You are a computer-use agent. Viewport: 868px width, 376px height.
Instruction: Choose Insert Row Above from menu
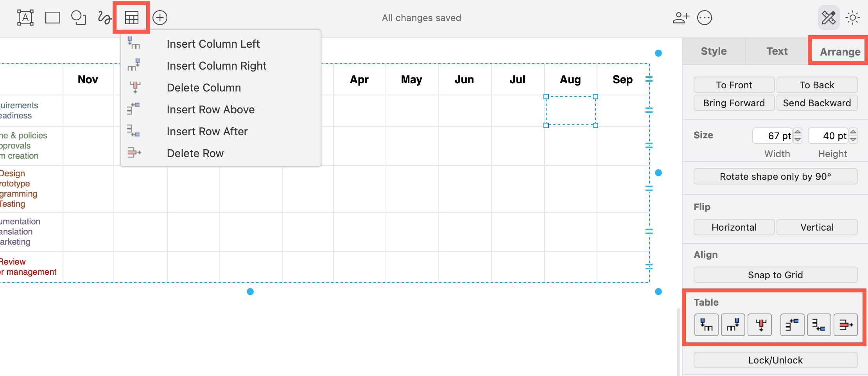(x=210, y=109)
